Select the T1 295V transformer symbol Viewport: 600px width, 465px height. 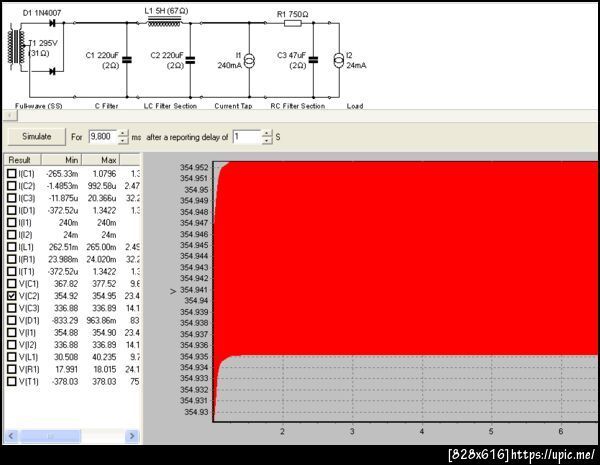[x=16, y=47]
